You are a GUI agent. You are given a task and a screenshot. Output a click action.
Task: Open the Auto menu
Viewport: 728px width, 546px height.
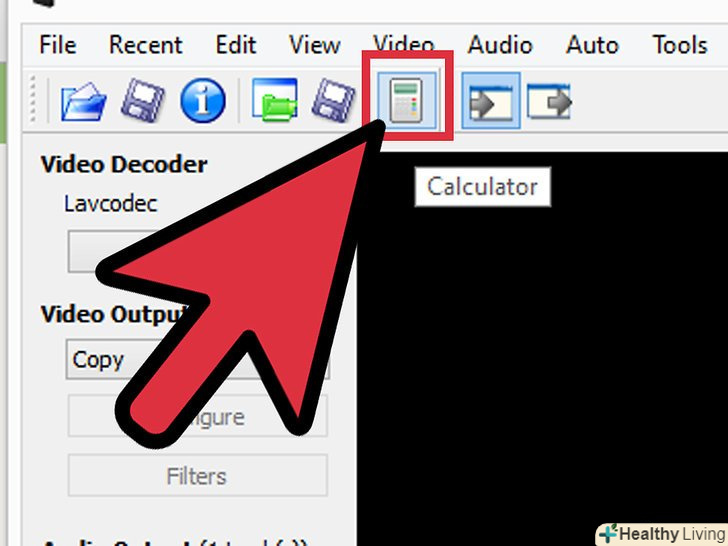point(592,45)
